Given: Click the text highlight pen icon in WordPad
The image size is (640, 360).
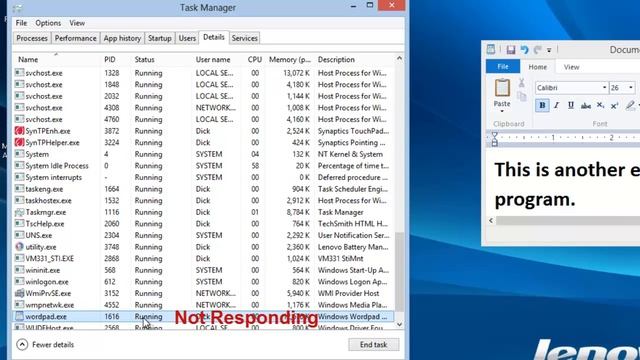Looking at the screenshot, I should tap(630, 105).
